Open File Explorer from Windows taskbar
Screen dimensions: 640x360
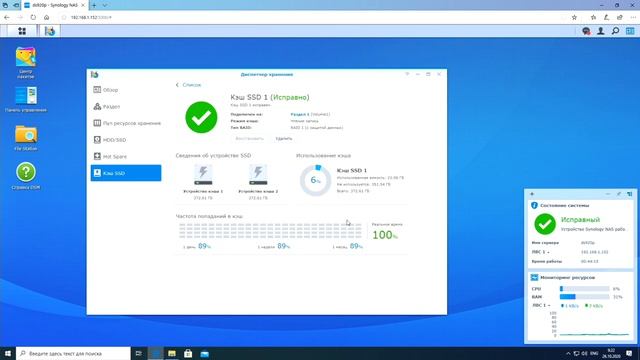[x=171, y=353]
